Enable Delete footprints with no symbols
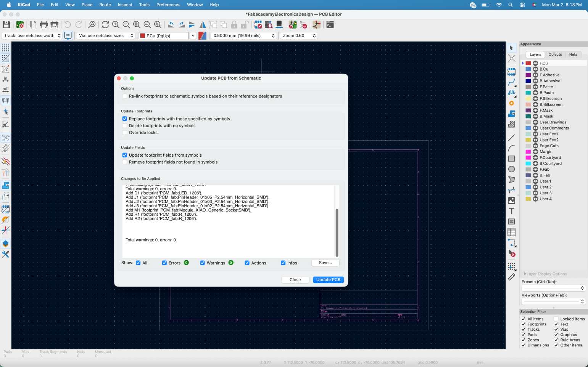The width and height of the screenshot is (588, 367). 125,126
